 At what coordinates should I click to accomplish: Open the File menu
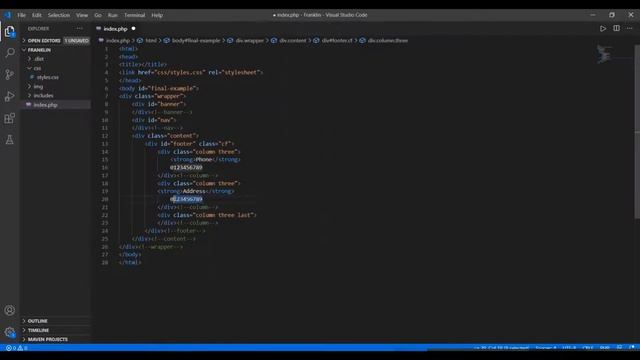point(21,15)
